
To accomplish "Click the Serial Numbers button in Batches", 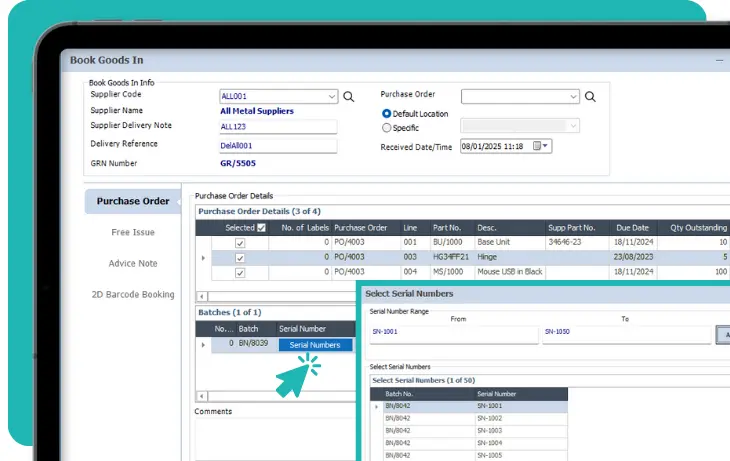I will coord(315,345).
